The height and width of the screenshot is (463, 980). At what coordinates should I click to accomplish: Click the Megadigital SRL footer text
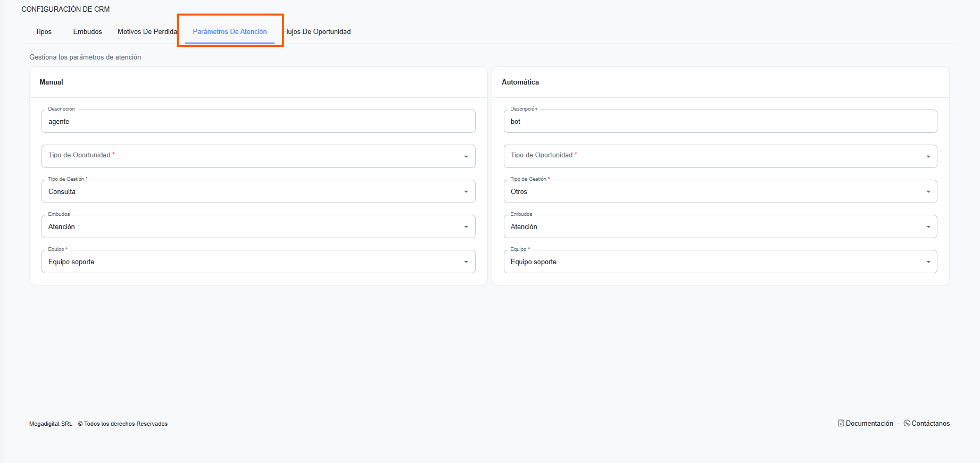click(x=51, y=424)
